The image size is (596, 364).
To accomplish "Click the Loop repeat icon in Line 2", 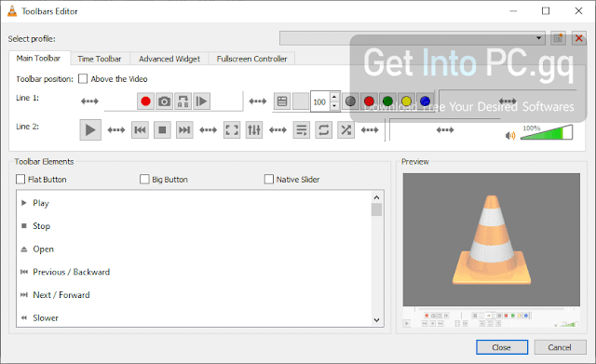I will (x=323, y=130).
